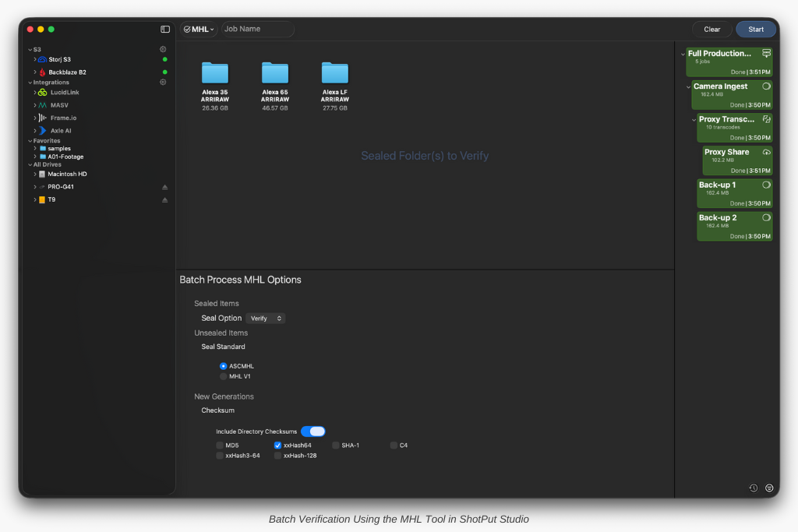
Task: Click the LucidLink integration icon
Action: click(43, 93)
